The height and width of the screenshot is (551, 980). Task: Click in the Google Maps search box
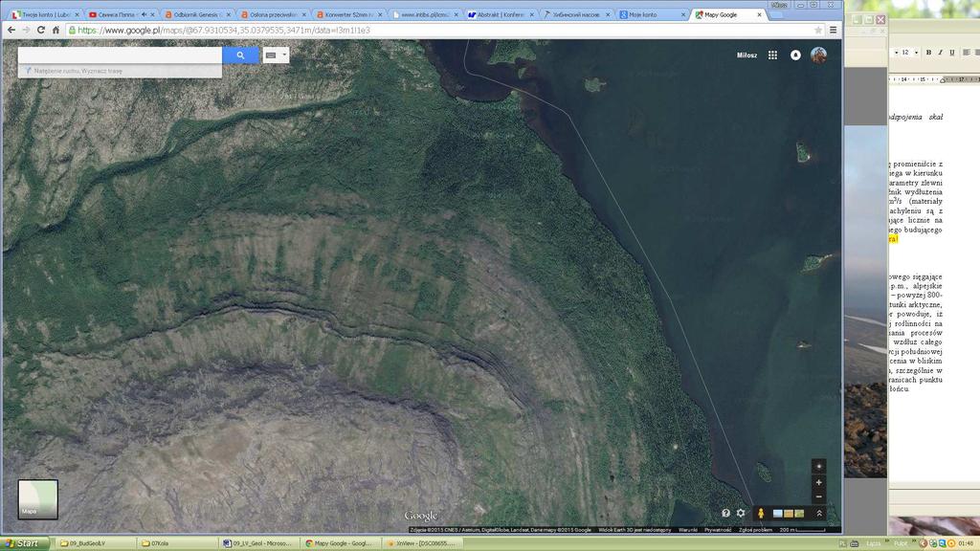(x=120, y=55)
